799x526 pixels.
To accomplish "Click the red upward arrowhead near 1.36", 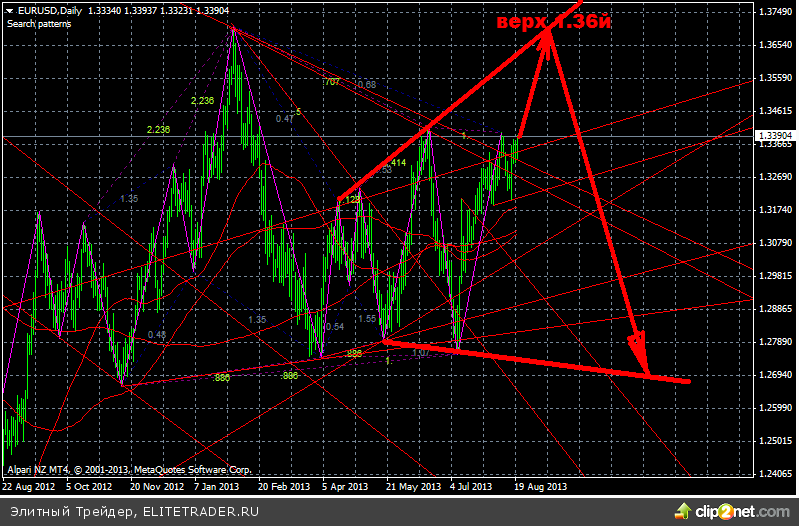I will (x=547, y=38).
